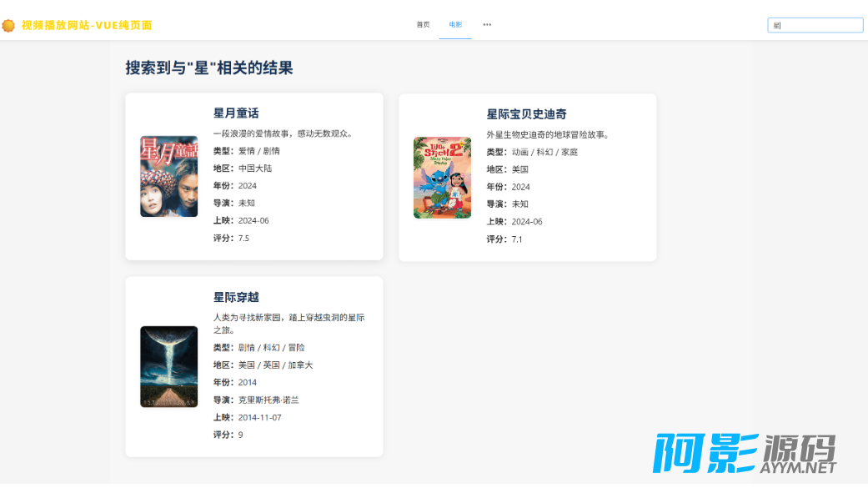Image resolution: width=868 pixels, height=488 pixels.
Task: Click genre text 动画 / 科幻 / 家庭
Action: pyautogui.click(x=544, y=152)
